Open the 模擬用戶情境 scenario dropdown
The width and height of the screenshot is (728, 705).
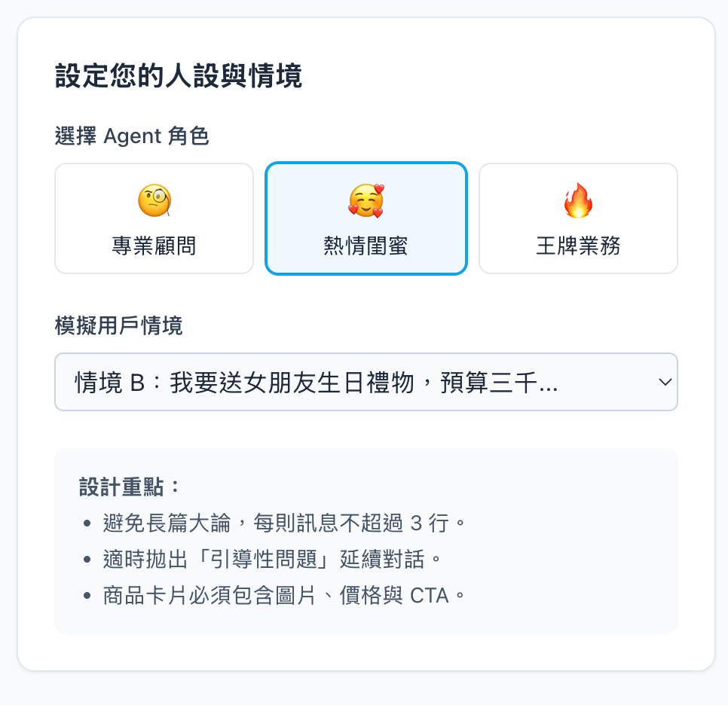click(366, 382)
